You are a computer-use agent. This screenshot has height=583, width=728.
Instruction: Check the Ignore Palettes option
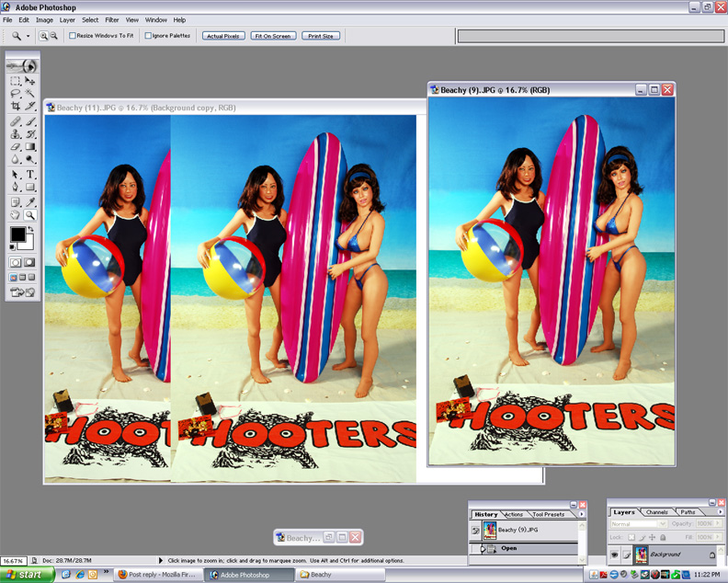tap(148, 36)
